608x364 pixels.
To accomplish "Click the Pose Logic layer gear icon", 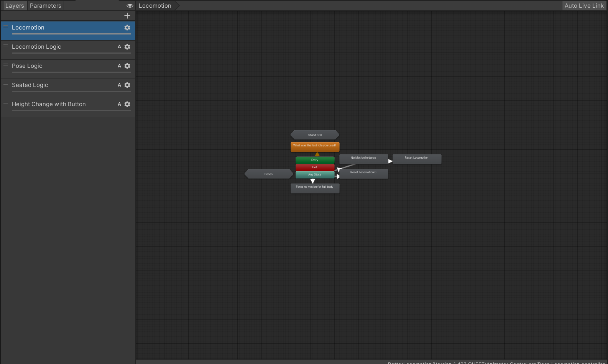I will (x=127, y=66).
